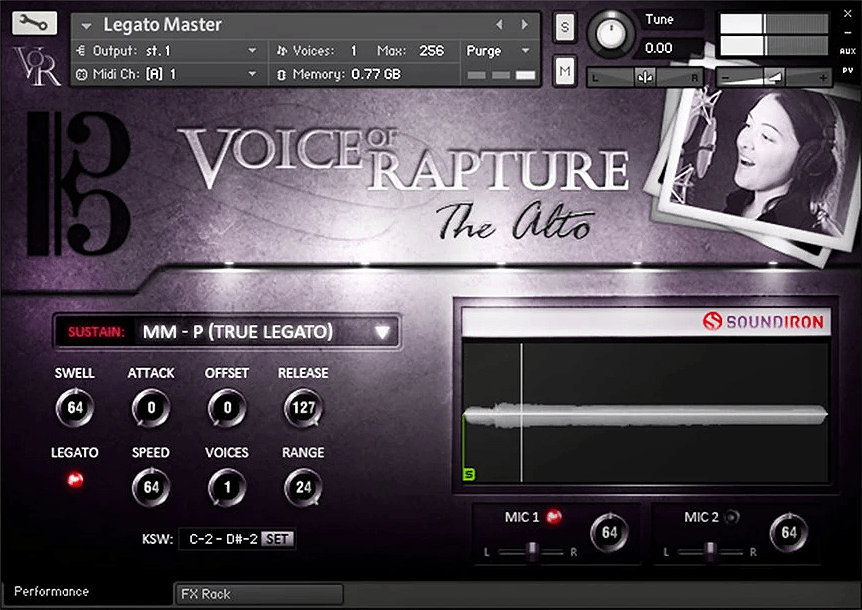Click the Legato Master instrument name
862x610 pixels.
[x=163, y=25]
